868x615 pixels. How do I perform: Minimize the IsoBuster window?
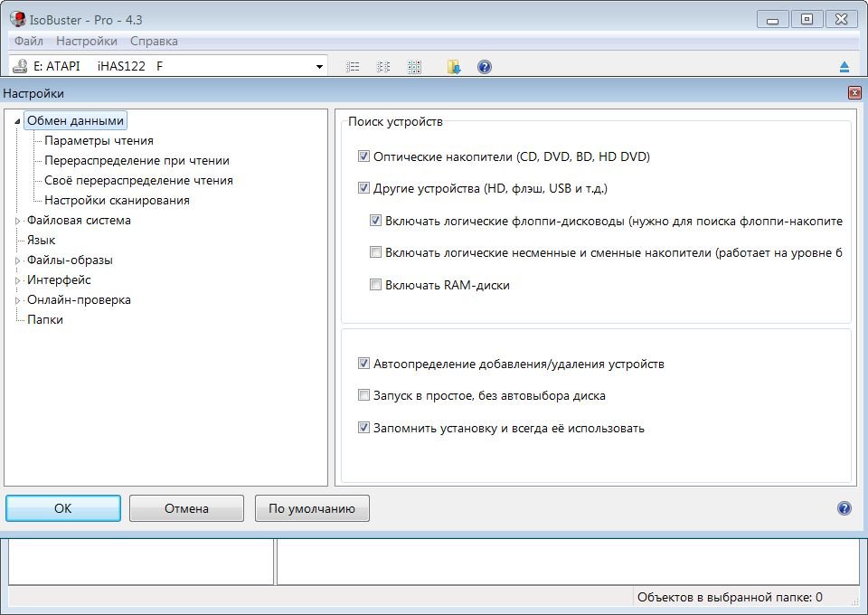click(x=772, y=20)
